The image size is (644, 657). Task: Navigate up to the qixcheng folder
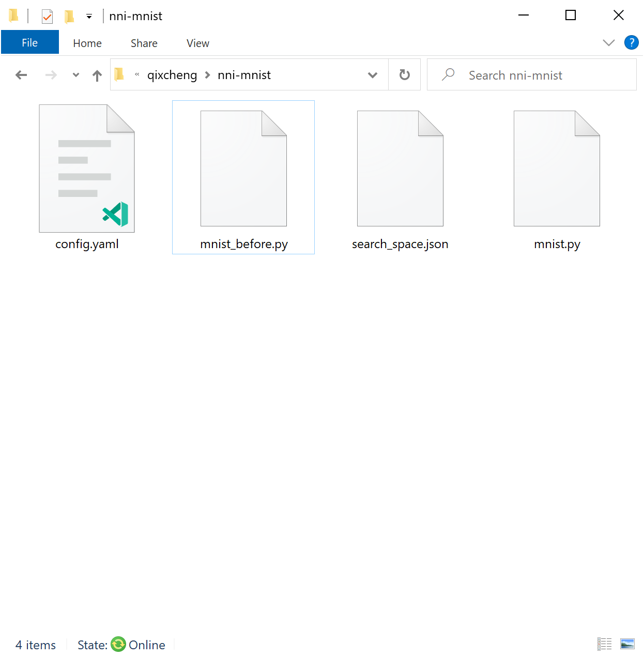[97, 74]
